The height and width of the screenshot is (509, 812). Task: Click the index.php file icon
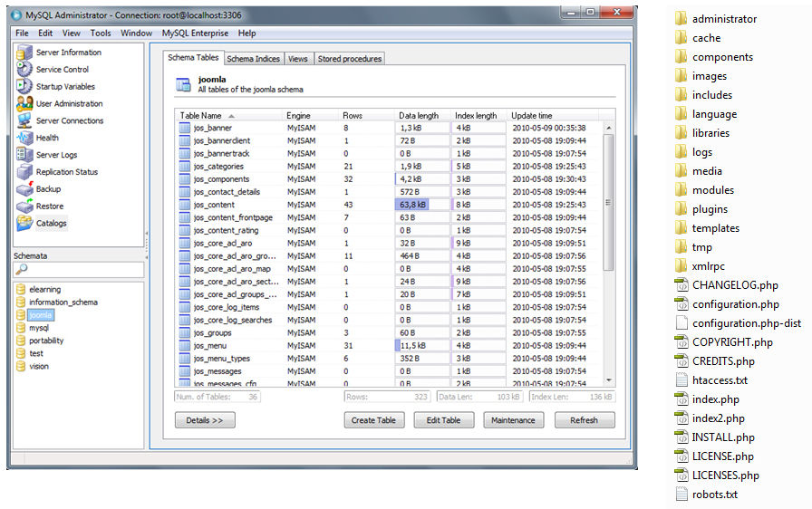click(x=681, y=399)
